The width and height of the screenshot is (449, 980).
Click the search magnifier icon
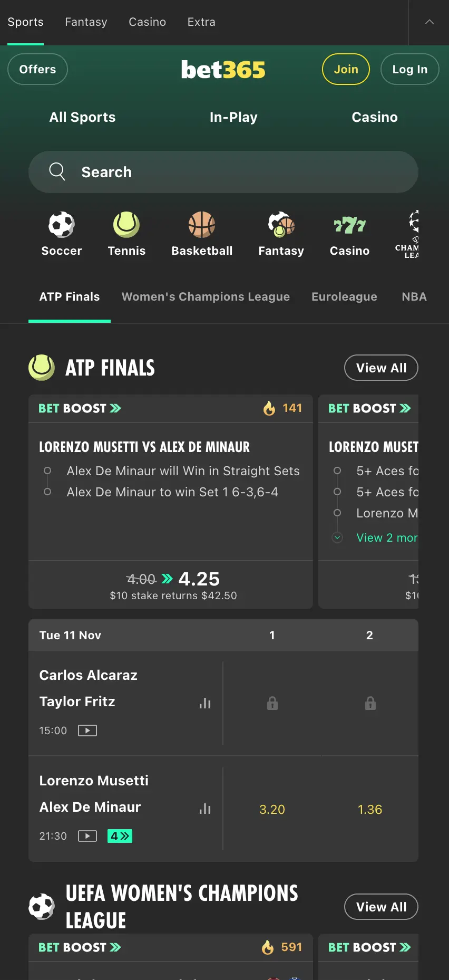pos(57,171)
